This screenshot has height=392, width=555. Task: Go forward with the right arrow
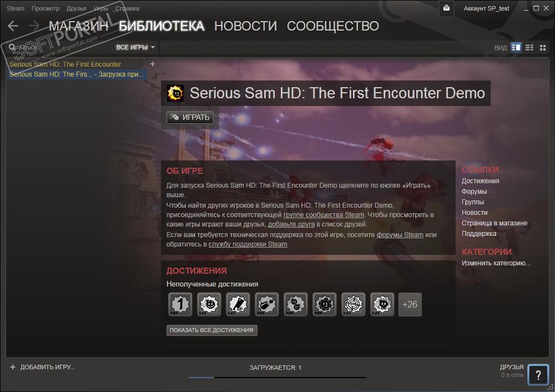(x=34, y=26)
